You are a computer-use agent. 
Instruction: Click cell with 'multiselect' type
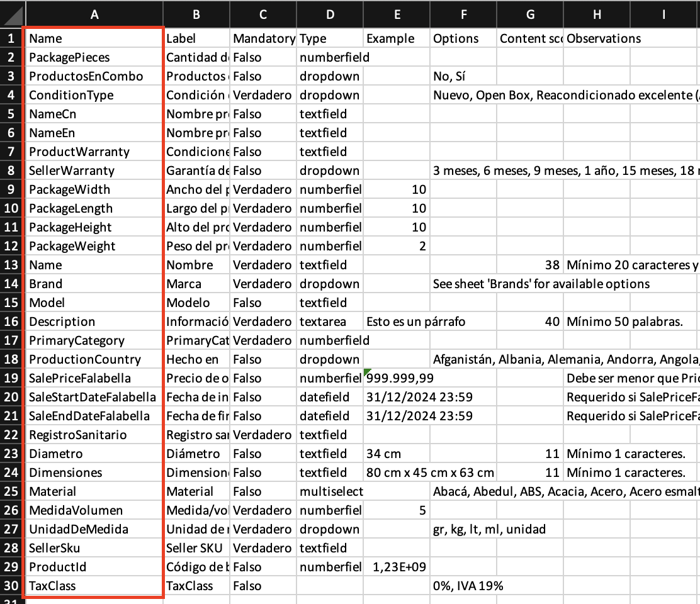[330, 491]
